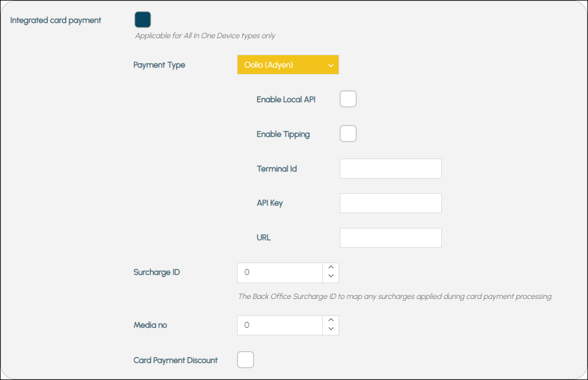Click the 'Card Payment Discount' label
This screenshot has height=380, width=588.
point(175,361)
